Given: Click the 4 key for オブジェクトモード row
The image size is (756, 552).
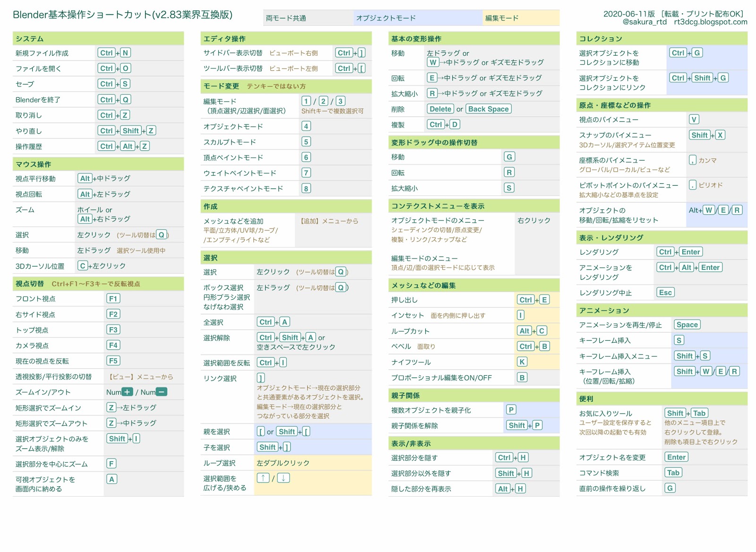Looking at the screenshot, I should pos(306,126).
